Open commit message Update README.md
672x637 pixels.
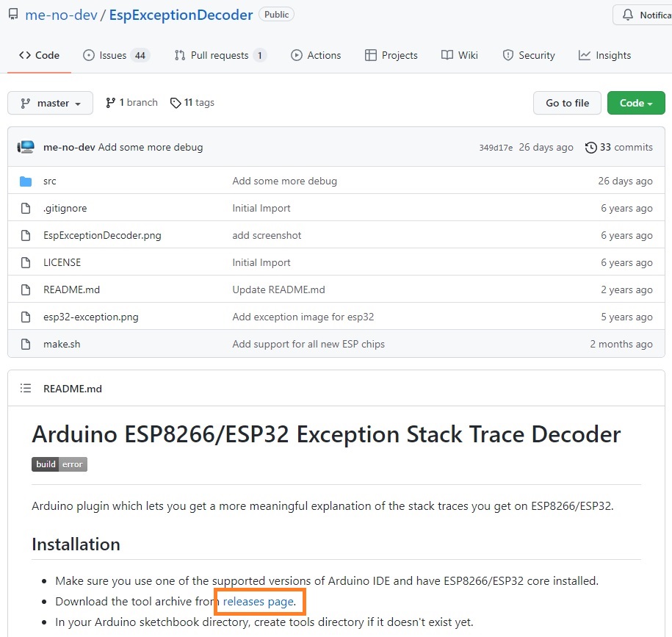tap(278, 289)
